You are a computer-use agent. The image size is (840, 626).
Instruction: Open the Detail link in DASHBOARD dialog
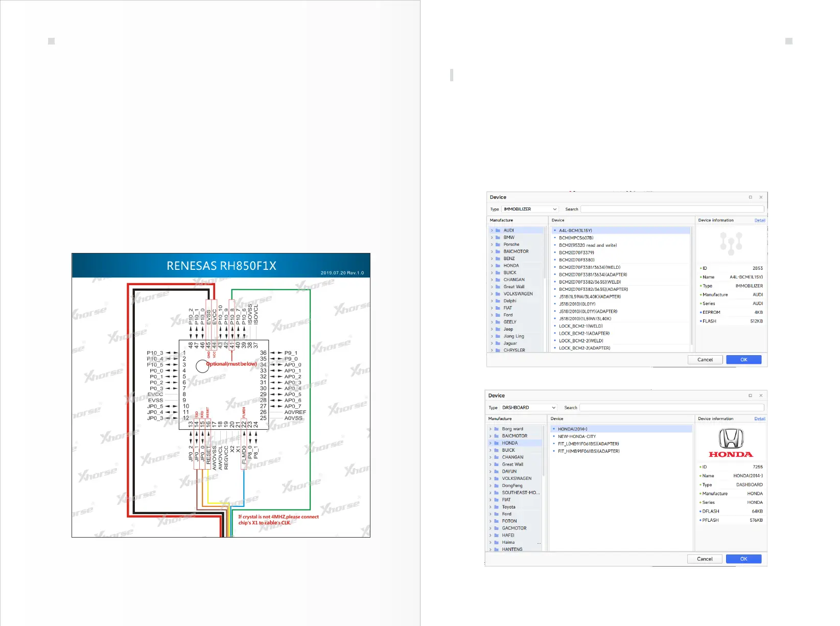click(x=760, y=419)
